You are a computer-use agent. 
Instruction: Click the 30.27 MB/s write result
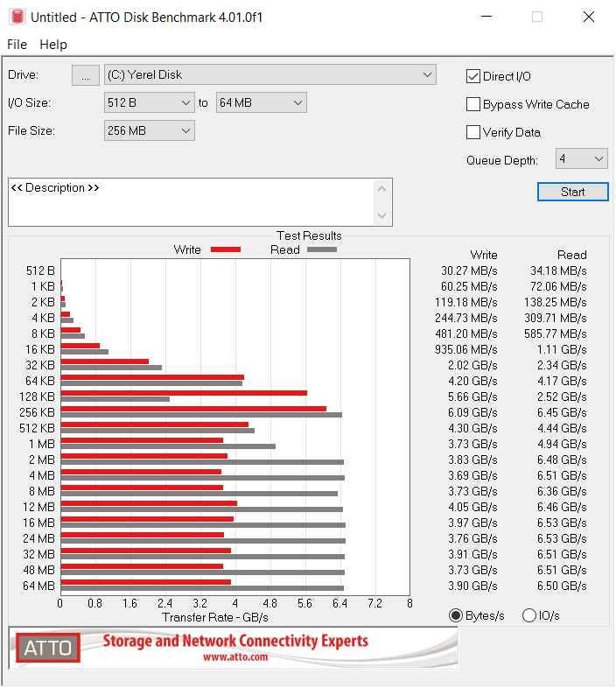pos(469,270)
